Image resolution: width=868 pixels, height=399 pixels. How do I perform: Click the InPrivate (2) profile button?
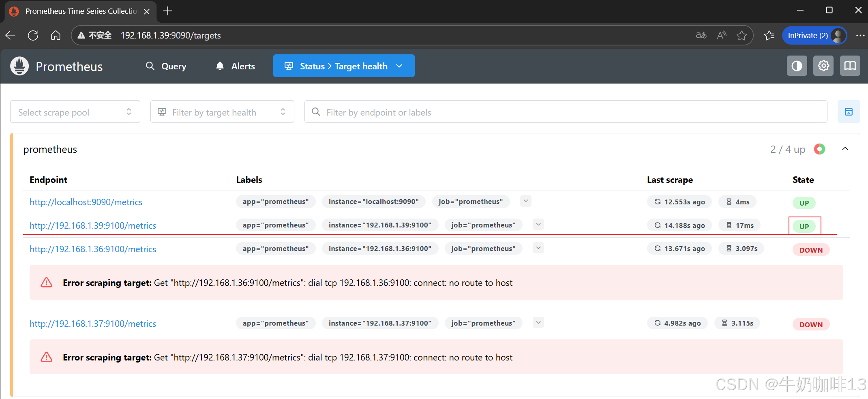pos(814,36)
